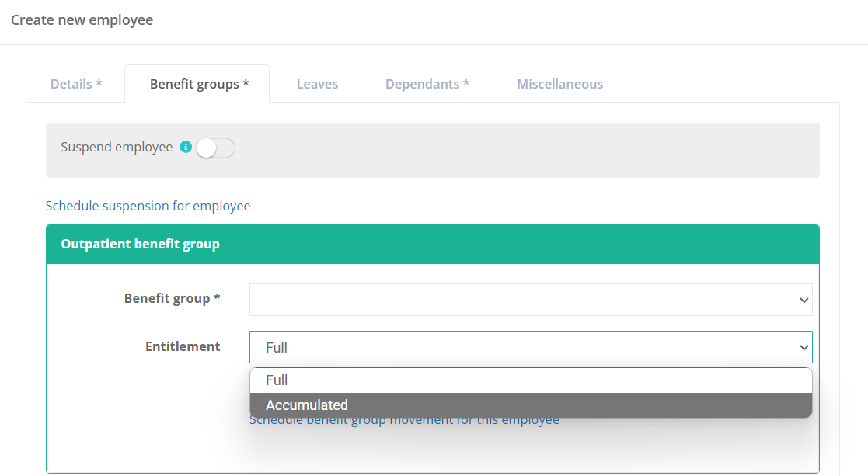This screenshot has width=868, height=476.
Task: Click the Suspend employee label text
Action: 117,147
